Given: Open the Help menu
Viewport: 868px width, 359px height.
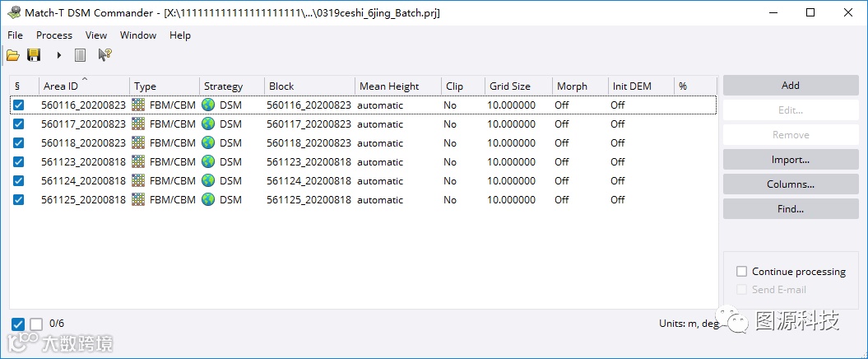Looking at the screenshot, I should [180, 35].
